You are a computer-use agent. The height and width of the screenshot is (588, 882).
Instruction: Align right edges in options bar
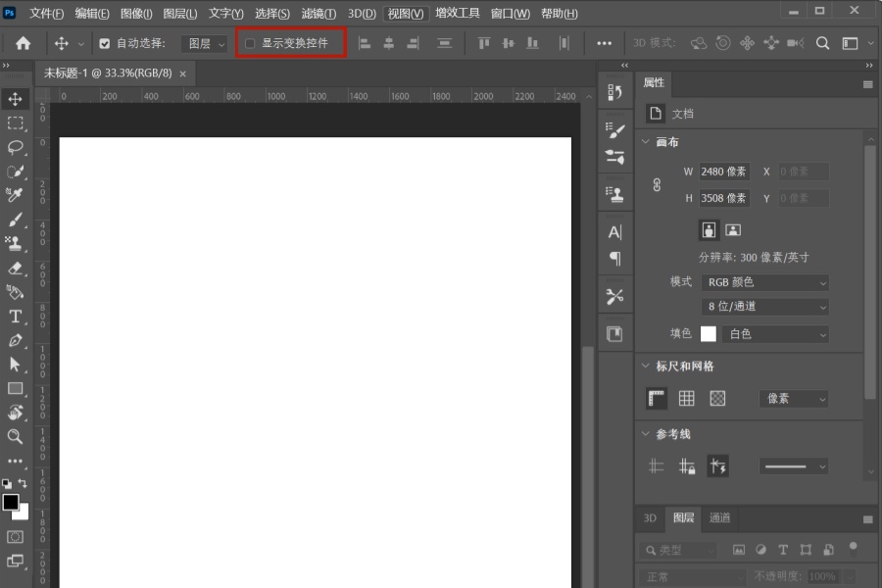(x=413, y=43)
